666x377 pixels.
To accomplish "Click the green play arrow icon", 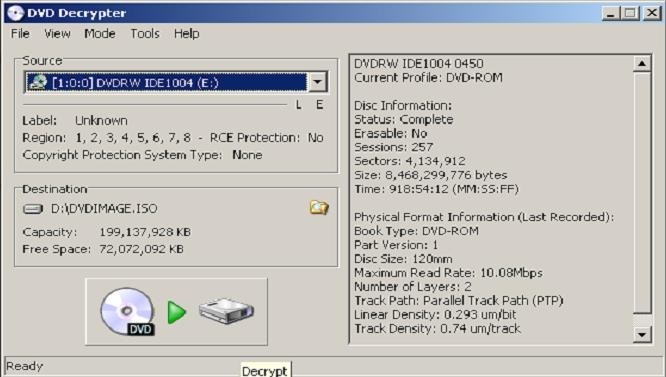I will pyautogui.click(x=176, y=312).
